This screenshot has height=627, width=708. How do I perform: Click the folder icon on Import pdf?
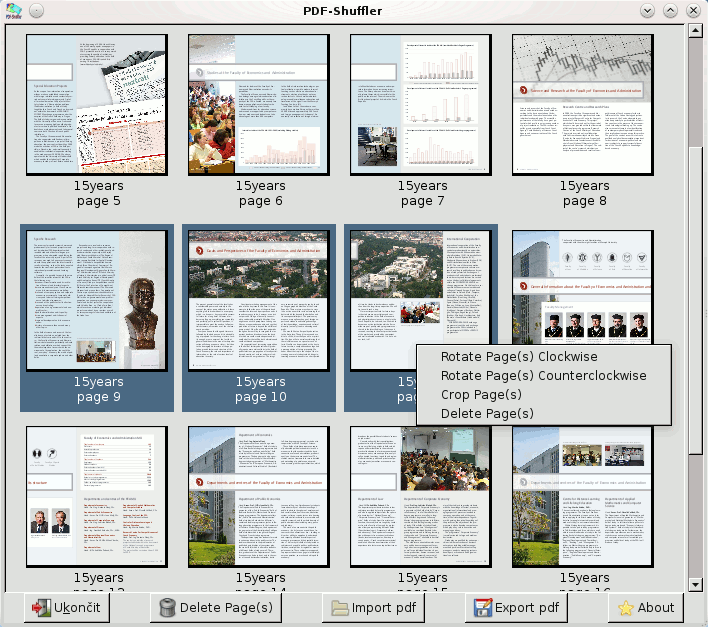click(340, 608)
